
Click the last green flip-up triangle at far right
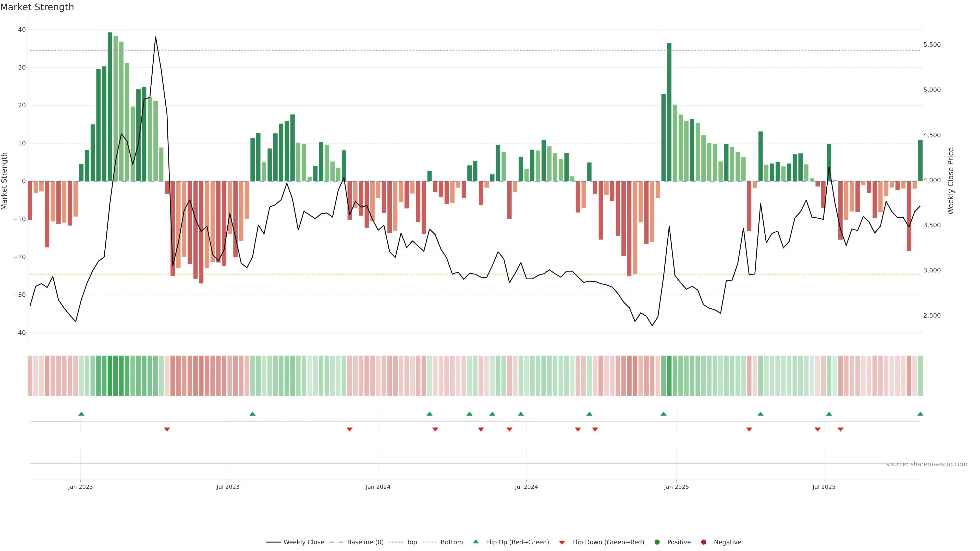pyautogui.click(x=920, y=414)
